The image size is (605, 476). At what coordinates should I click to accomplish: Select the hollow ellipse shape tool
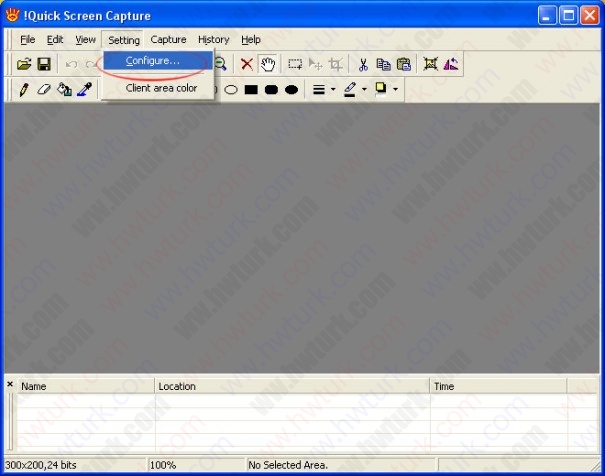[x=231, y=90]
